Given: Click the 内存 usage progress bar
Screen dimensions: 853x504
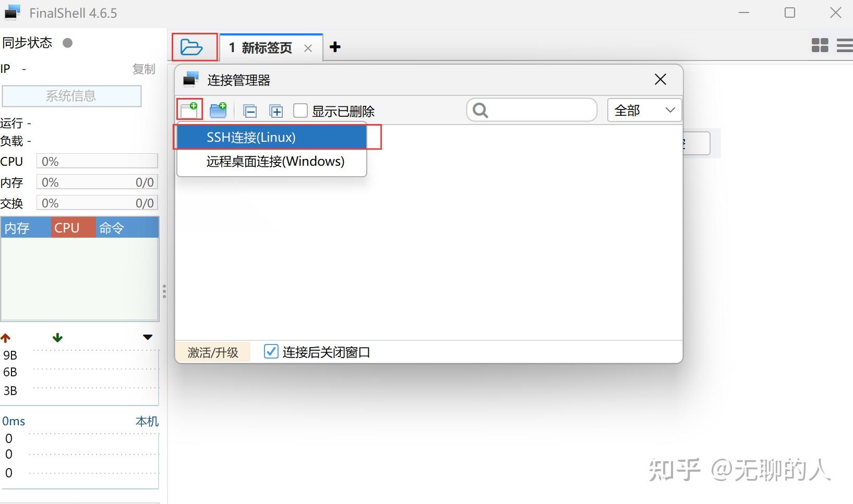Looking at the screenshot, I should pos(97,182).
